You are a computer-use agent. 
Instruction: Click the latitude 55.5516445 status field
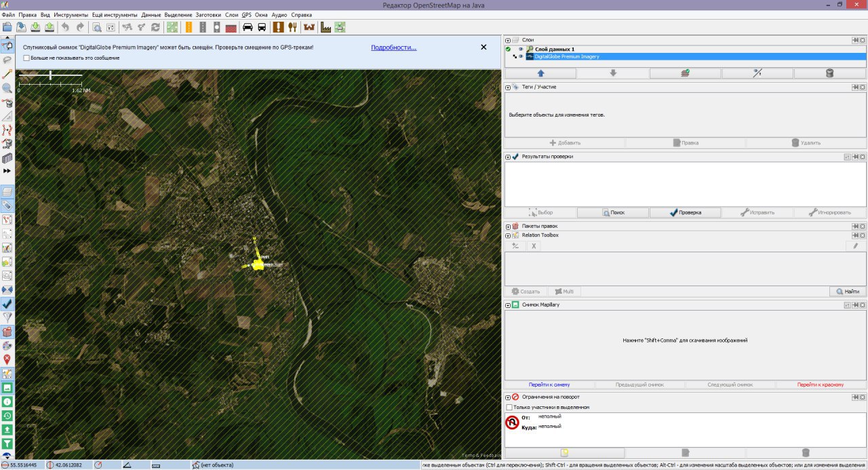pyautogui.click(x=22, y=465)
